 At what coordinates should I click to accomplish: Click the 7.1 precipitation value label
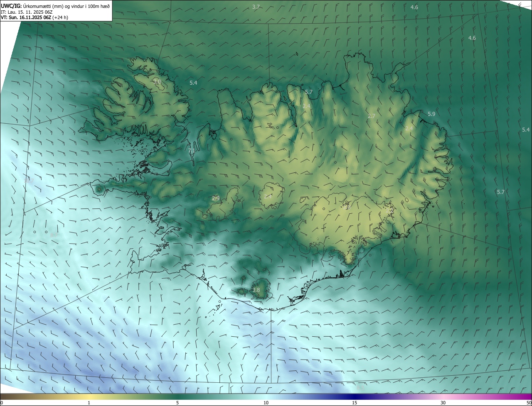pyautogui.click(x=192, y=151)
